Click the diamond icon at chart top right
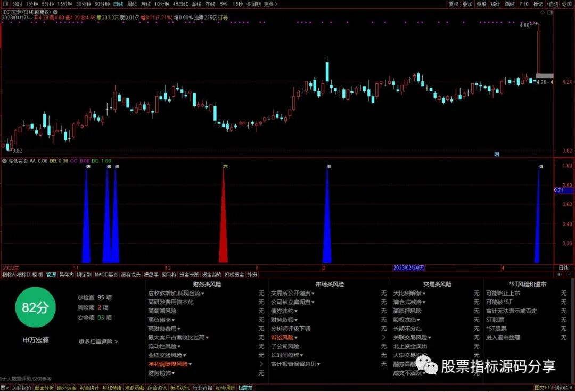The width and height of the screenshot is (575, 392). (x=543, y=12)
